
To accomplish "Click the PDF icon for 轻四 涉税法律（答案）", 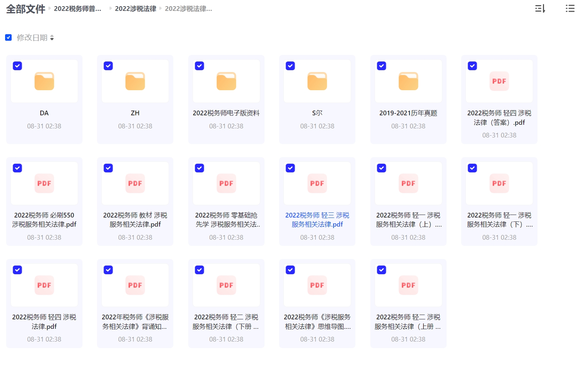I will tap(499, 81).
